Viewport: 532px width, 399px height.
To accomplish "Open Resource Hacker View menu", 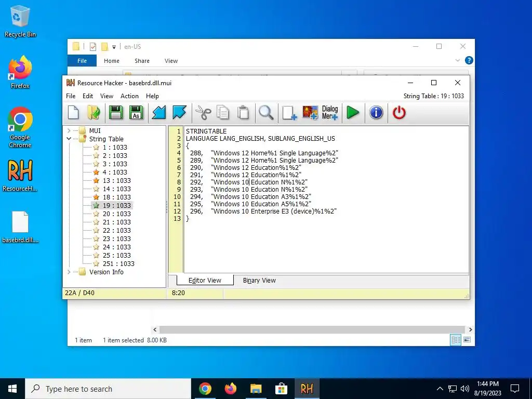I will 107,96.
